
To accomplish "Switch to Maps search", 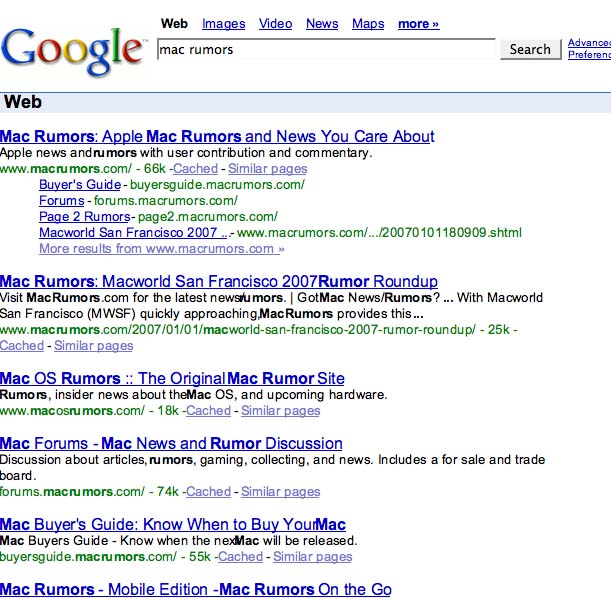I will [x=368, y=24].
